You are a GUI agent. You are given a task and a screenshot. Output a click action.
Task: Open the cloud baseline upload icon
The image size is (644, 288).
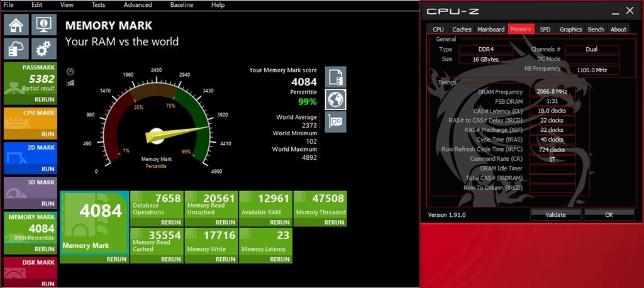click(16, 49)
